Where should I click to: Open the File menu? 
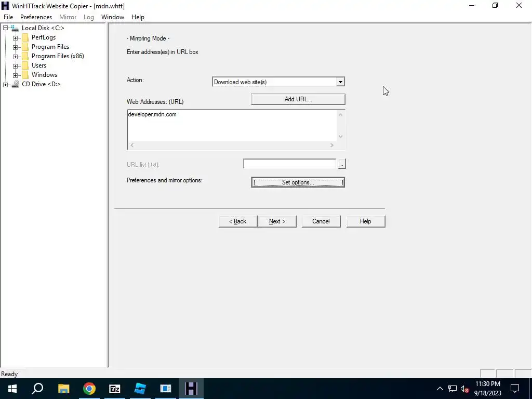8,17
